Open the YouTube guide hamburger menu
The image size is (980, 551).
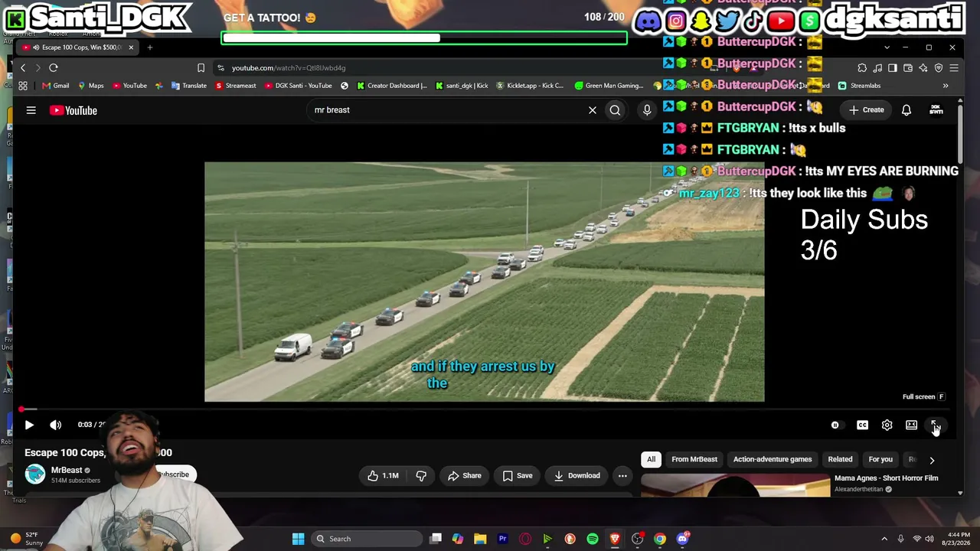coord(31,110)
